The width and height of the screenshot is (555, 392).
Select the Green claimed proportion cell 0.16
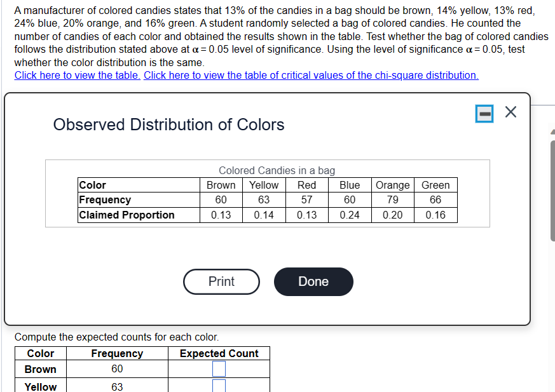[x=435, y=215]
